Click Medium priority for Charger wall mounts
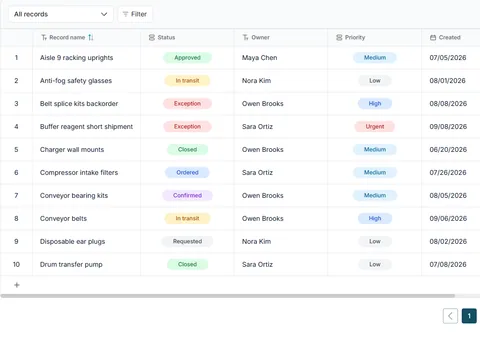Image resolution: width=480 pixels, height=360 pixels. (375, 150)
